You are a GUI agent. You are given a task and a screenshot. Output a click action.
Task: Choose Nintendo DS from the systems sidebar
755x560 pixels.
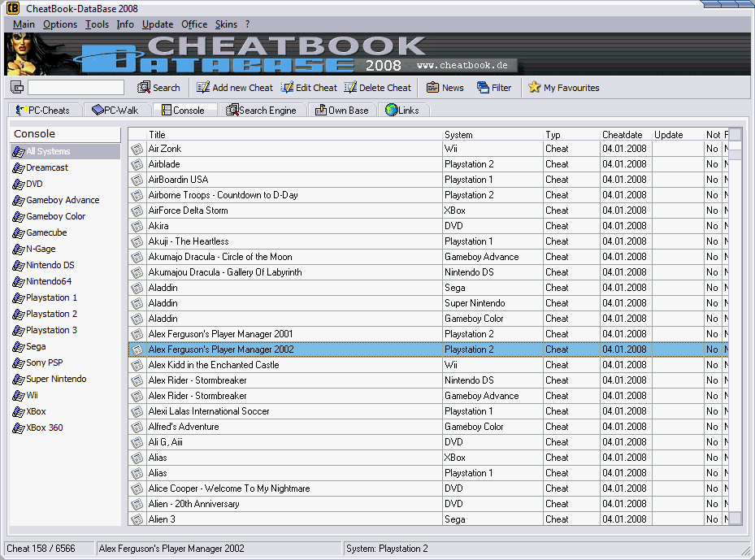point(50,265)
